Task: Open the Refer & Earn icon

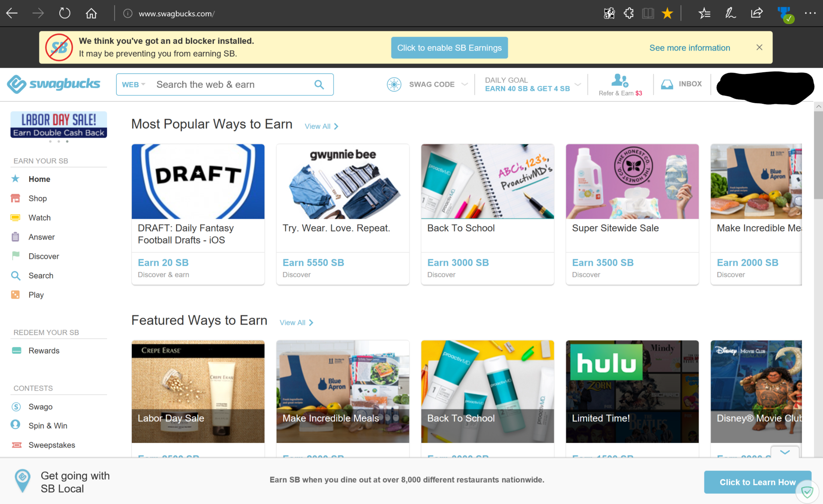Action: pyautogui.click(x=620, y=81)
